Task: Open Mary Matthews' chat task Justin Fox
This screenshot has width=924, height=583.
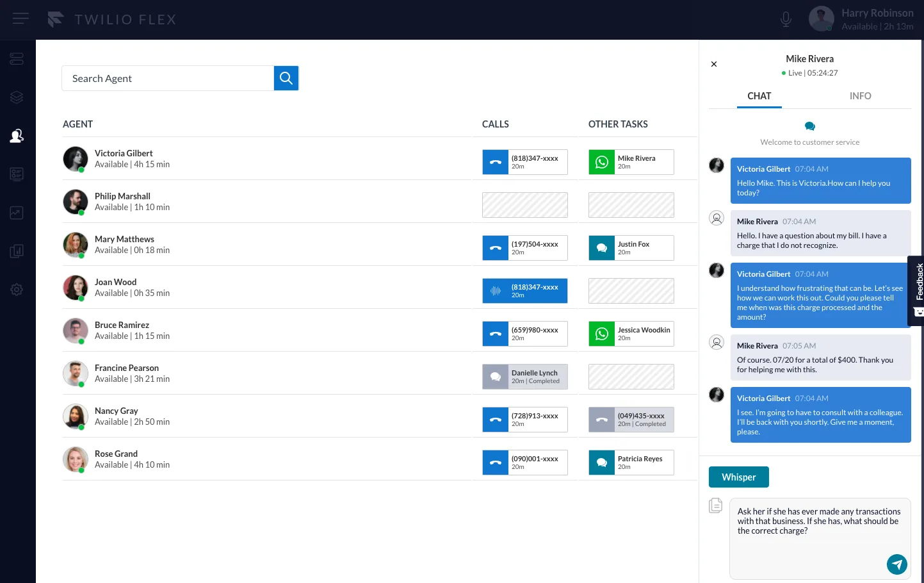Action: tap(631, 248)
